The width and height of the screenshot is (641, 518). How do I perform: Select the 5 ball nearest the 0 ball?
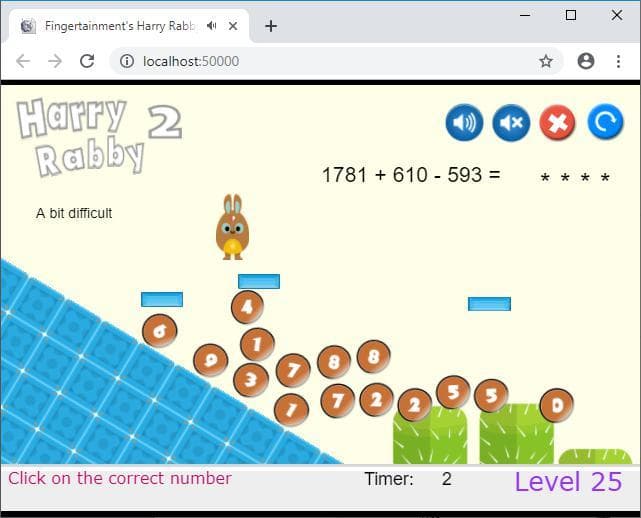pos(491,395)
